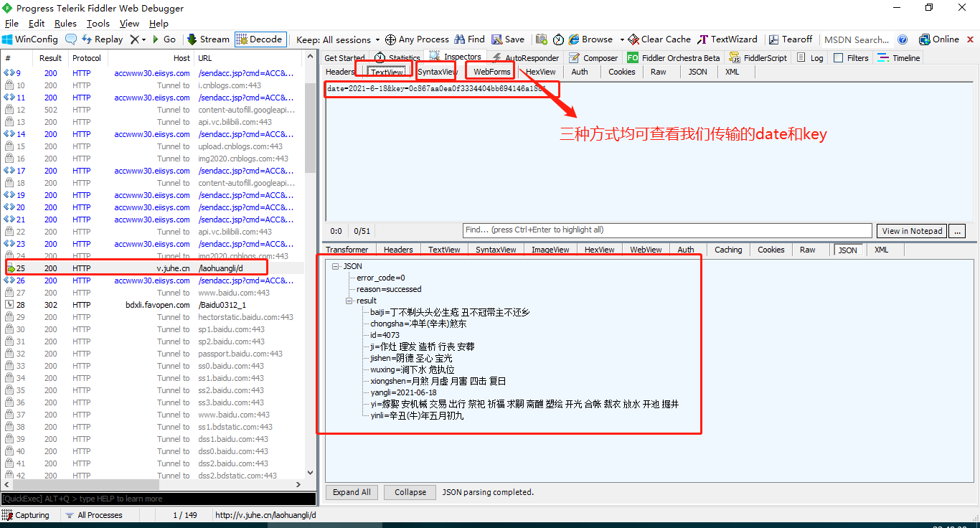Screen dimensions: 980x528
Task: Click the blue help question icon
Action: point(903,39)
